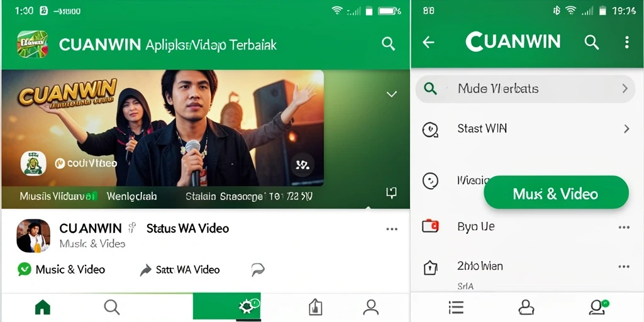Image resolution: width=644 pixels, height=322 pixels.
Task: Open the thumbs-up tab in bottom navigation
Action: point(315,307)
